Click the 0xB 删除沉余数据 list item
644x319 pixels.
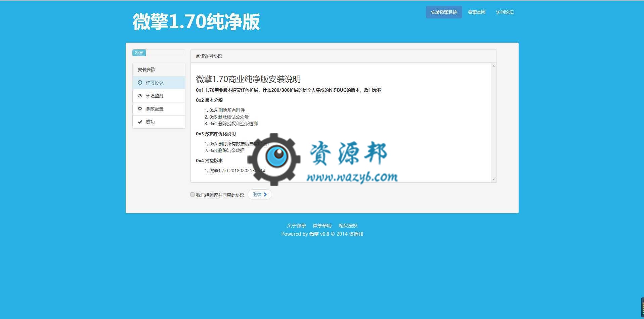(227, 150)
